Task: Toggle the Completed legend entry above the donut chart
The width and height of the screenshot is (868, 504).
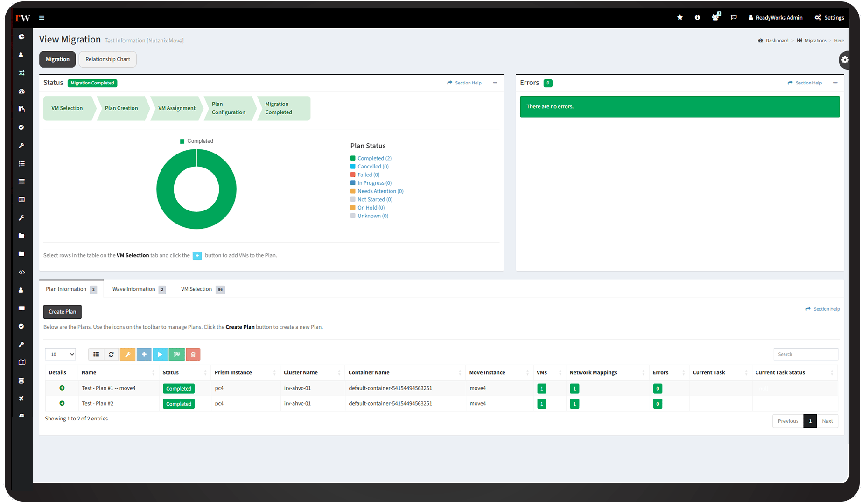Action: (196, 140)
